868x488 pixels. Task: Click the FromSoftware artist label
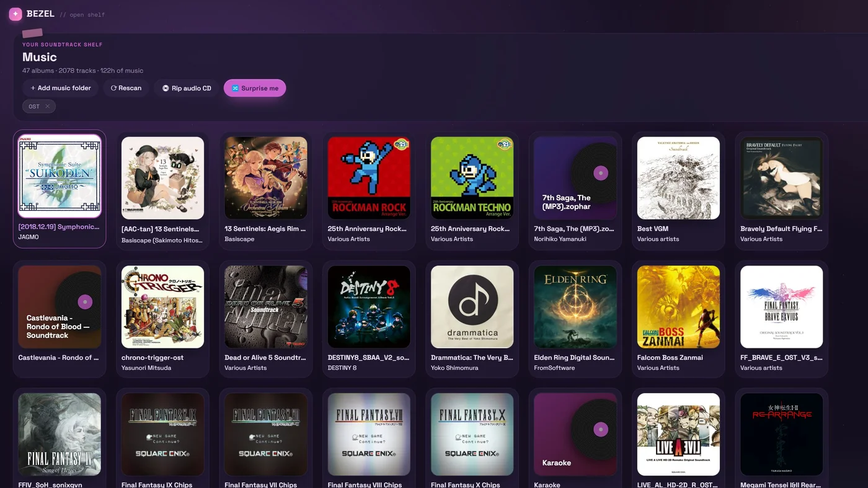(x=554, y=368)
